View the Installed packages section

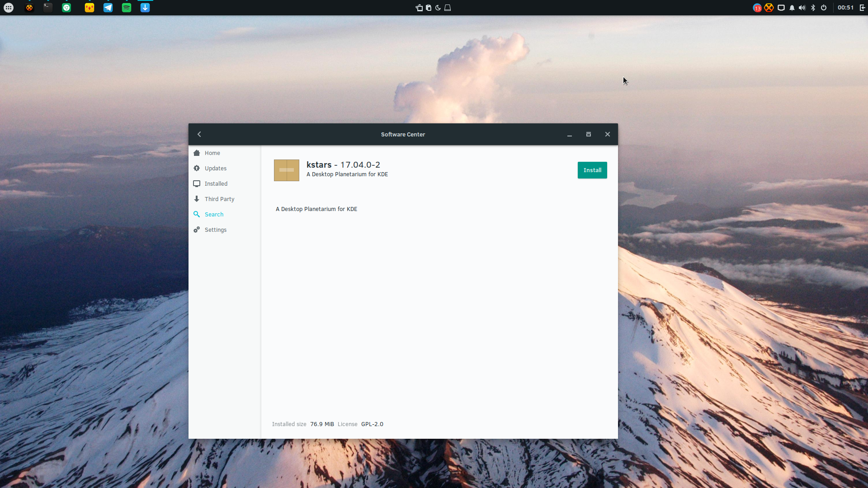pos(225,184)
